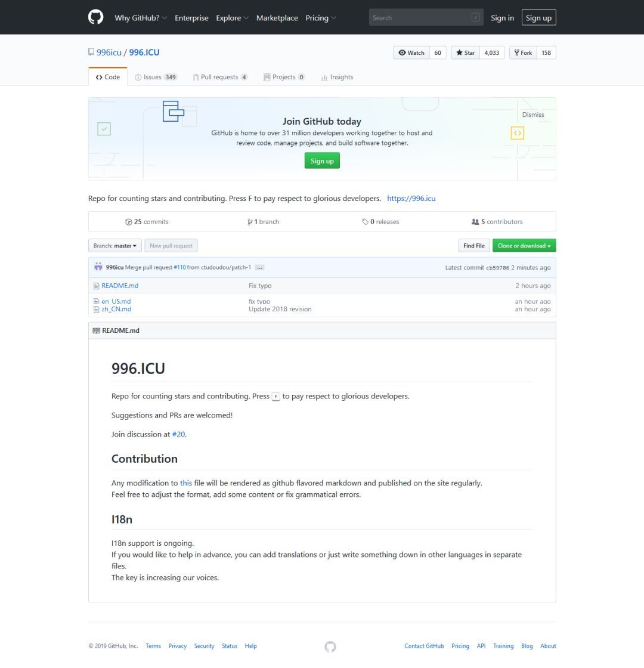Open README.md file link
The height and width of the screenshot is (668, 644).
120,286
